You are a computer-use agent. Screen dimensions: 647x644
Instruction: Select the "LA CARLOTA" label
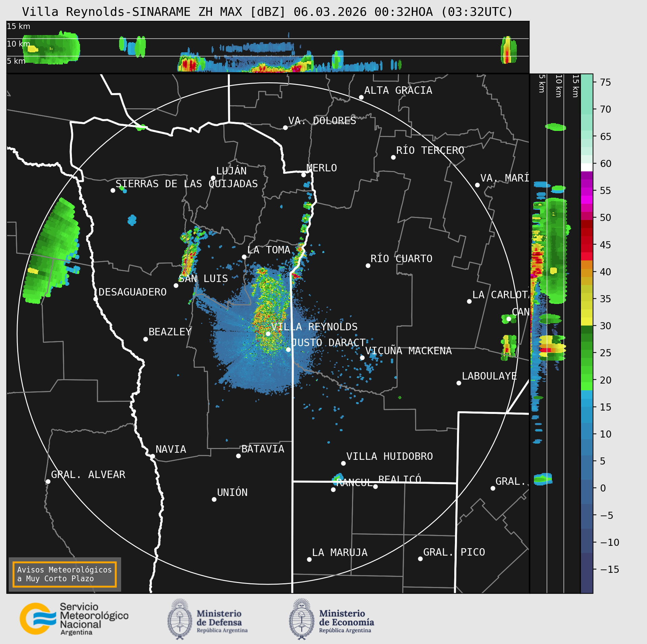[501, 295]
